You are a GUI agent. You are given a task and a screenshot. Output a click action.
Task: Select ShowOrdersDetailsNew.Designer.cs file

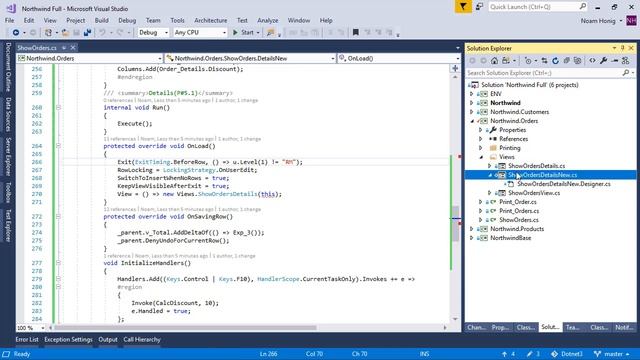564,184
